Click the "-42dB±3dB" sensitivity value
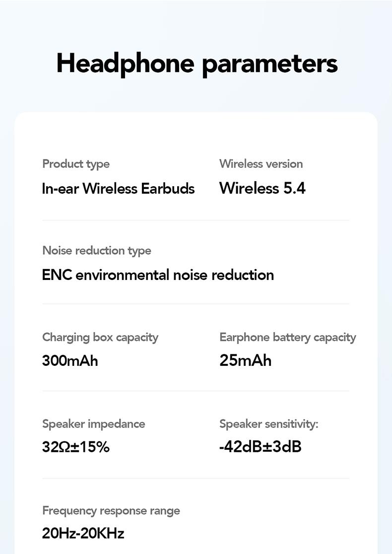Viewport: 392px width, 554px height. (x=261, y=447)
